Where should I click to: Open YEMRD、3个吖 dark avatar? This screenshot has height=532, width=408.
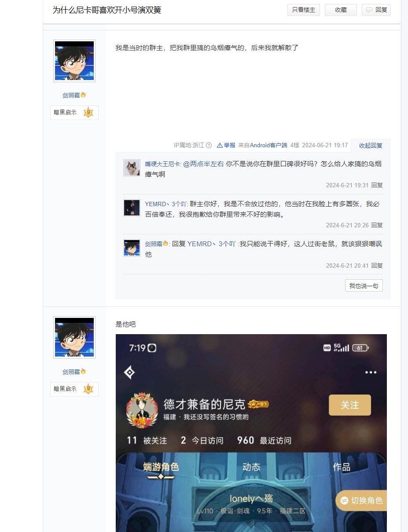[x=132, y=208]
